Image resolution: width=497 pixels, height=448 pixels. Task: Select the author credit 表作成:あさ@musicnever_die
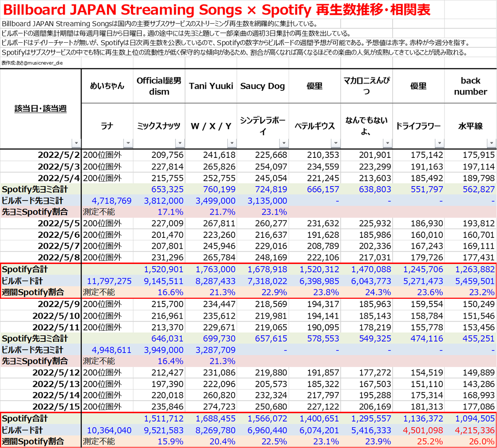(32, 63)
